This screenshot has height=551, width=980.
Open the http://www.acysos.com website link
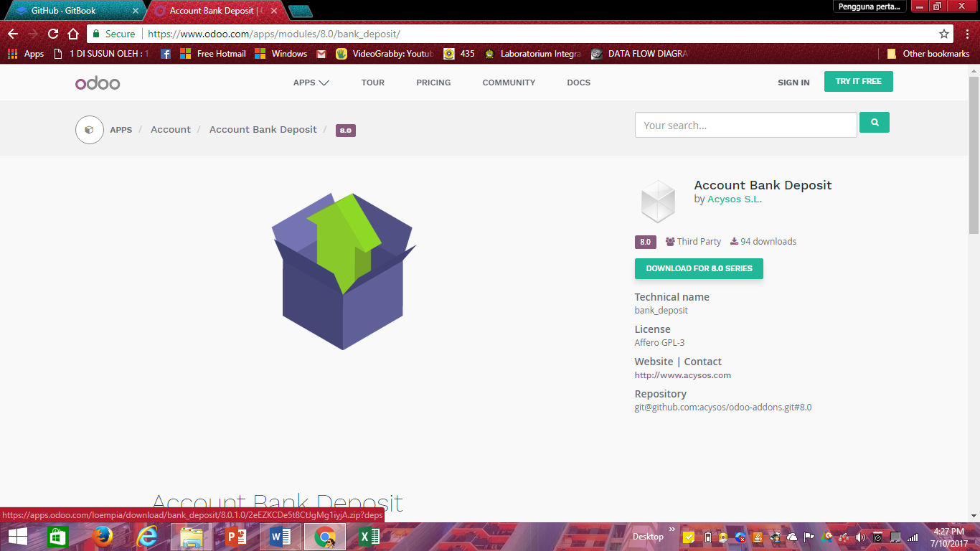(x=683, y=375)
